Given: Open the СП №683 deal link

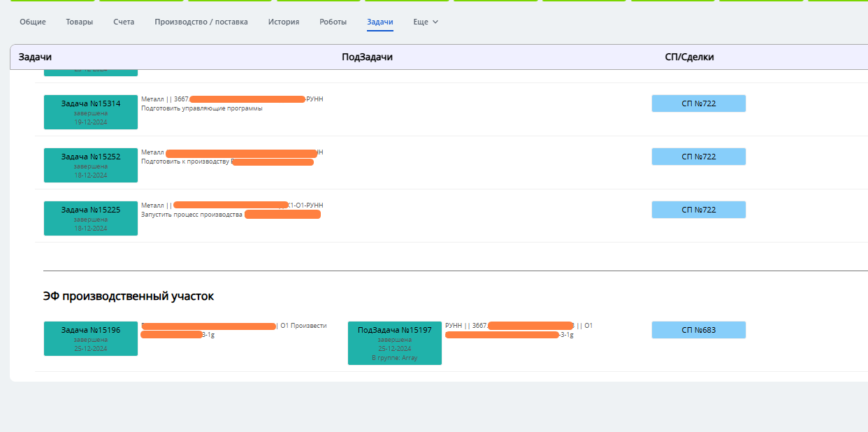Looking at the screenshot, I should point(699,330).
